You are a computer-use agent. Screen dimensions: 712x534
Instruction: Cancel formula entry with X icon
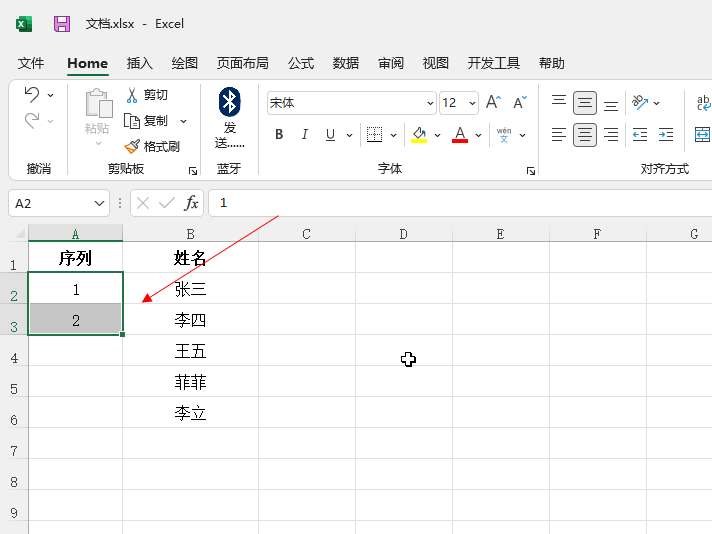pos(143,203)
